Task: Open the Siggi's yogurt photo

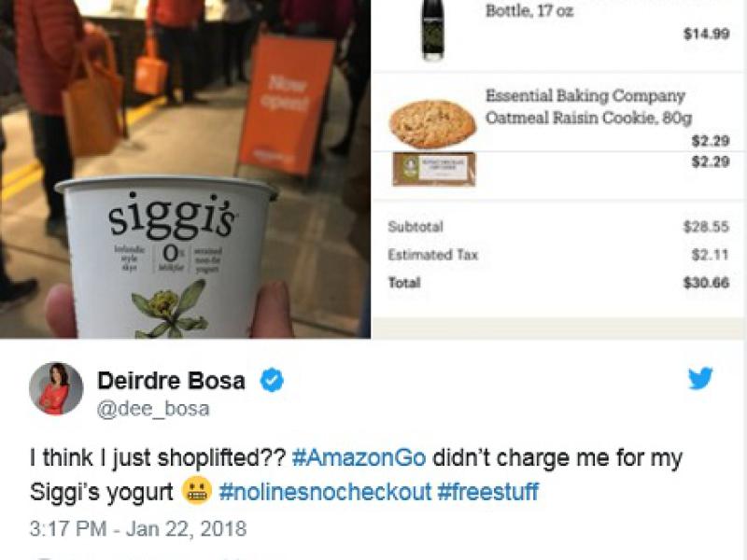Action: click(185, 169)
